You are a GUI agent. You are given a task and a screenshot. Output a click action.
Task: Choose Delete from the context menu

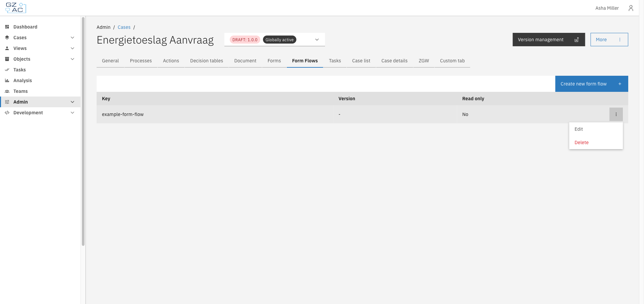coord(596,142)
